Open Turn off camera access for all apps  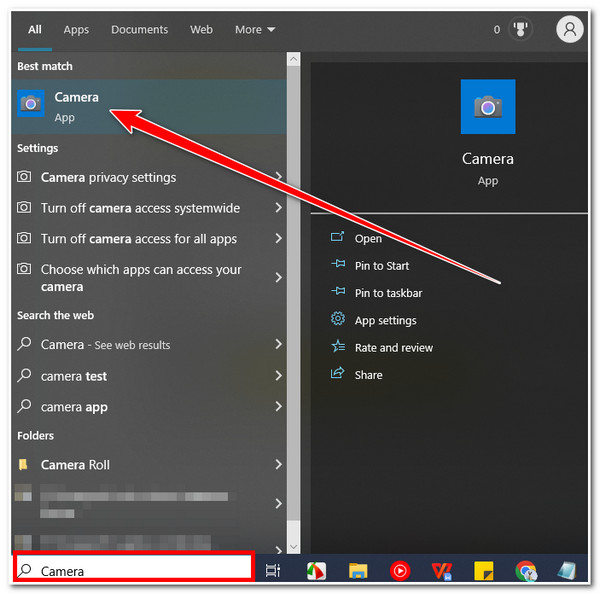coord(149,238)
